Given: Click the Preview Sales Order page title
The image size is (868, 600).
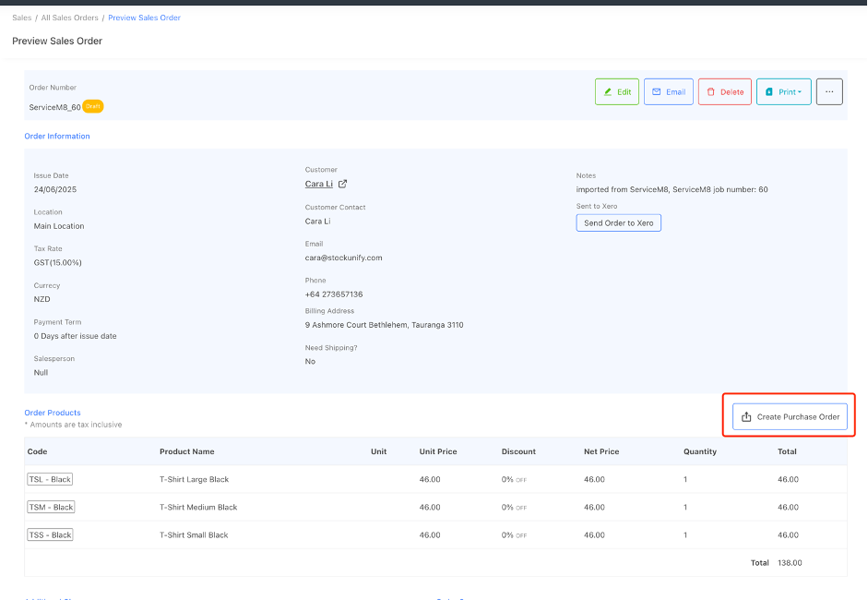Looking at the screenshot, I should [x=57, y=41].
